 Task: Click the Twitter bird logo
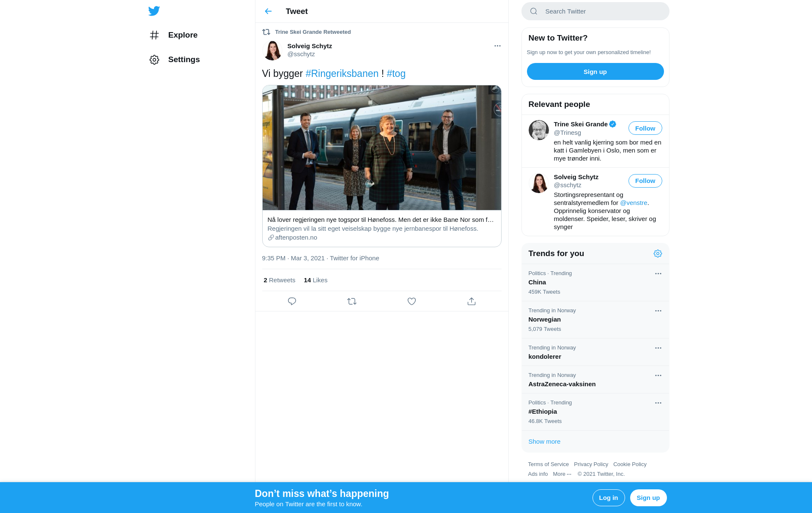click(154, 11)
